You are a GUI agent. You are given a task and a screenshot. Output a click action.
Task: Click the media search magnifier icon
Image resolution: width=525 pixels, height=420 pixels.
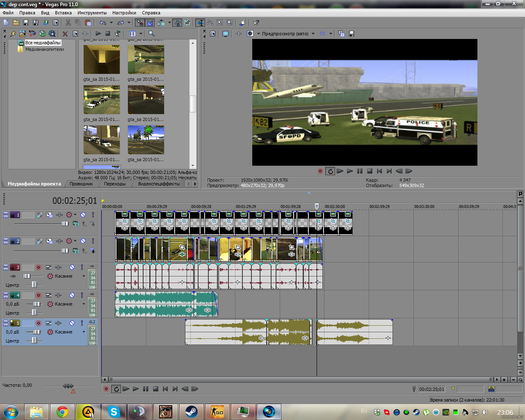(x=151, y=34)
